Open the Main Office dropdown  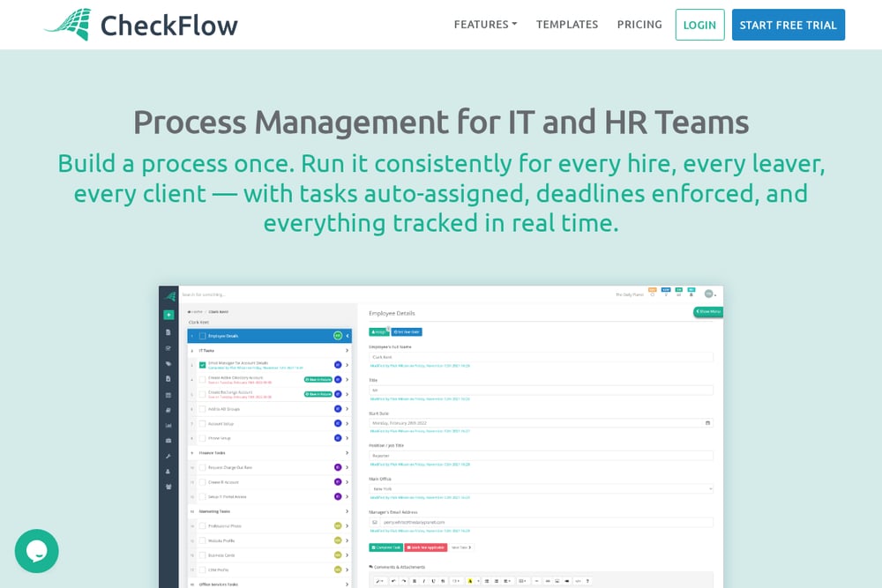pyautogui.click(x=542, y=488)
